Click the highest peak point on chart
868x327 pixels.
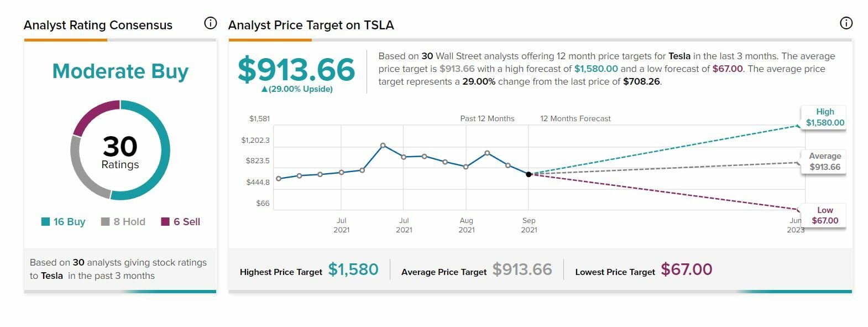tap(383, 146)
